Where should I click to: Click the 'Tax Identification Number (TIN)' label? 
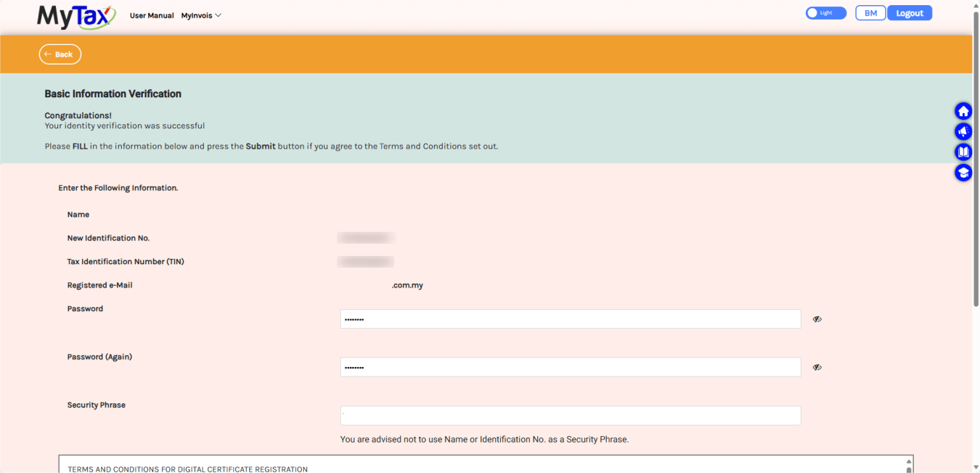[126, 261]
